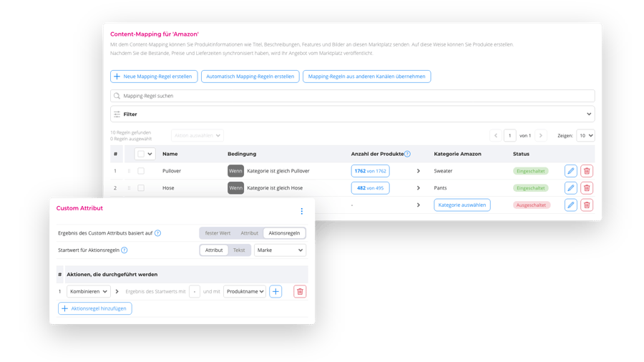Click the Eingeschaltet status of Hose
644x362 pixels.
click(531, 188)
